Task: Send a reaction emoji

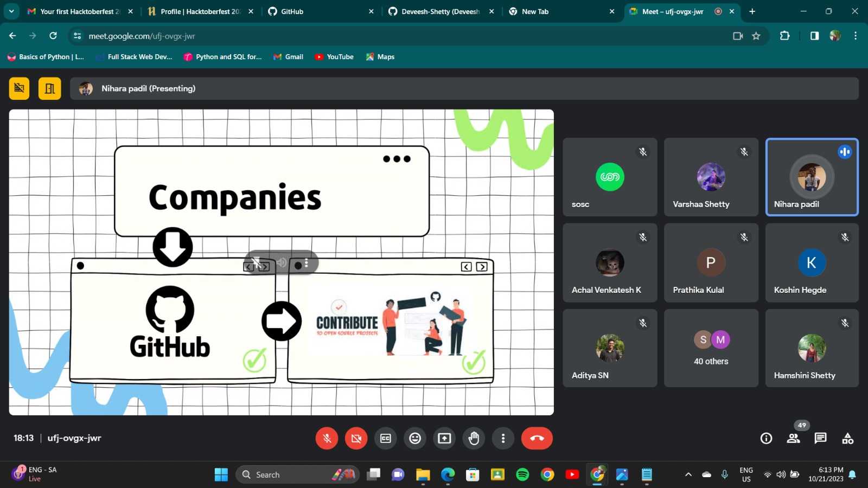Action: tap(415, 438)
